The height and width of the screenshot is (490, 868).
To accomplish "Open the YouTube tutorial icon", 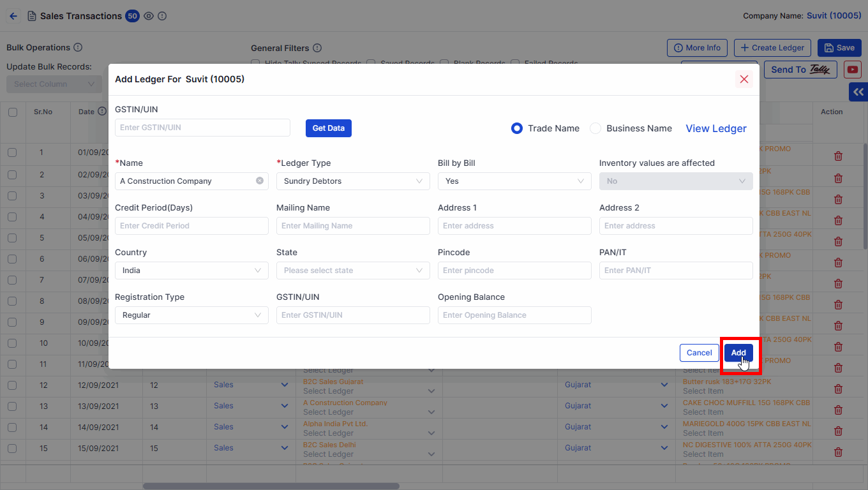I will (x=852, y=70).
